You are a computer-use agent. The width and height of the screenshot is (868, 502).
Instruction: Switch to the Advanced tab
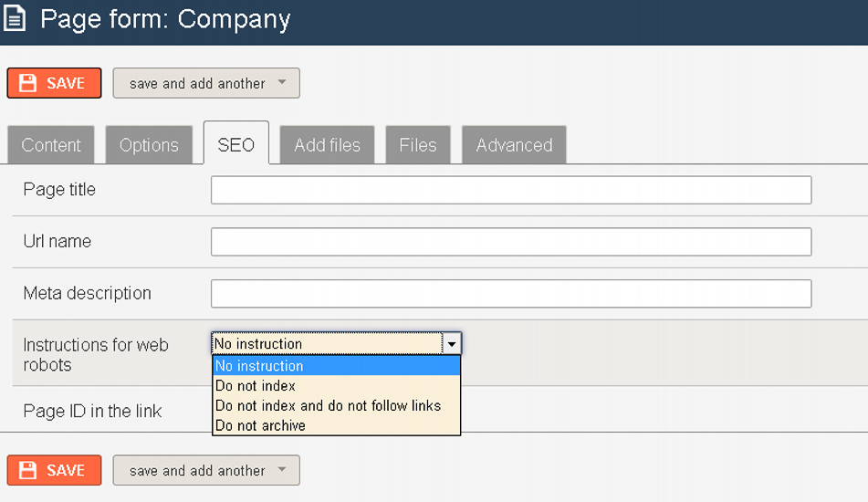click(x=514, y=145)
